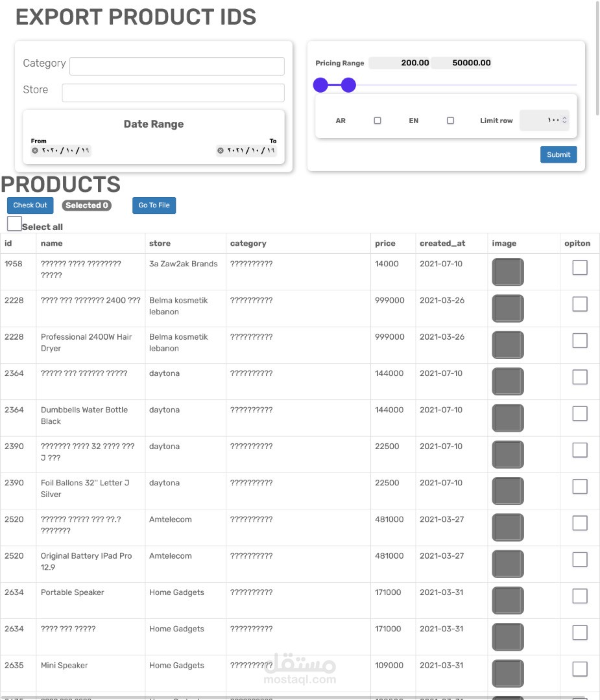Click the From date value
Screen dimensions: 600x700
pos(66,150)
